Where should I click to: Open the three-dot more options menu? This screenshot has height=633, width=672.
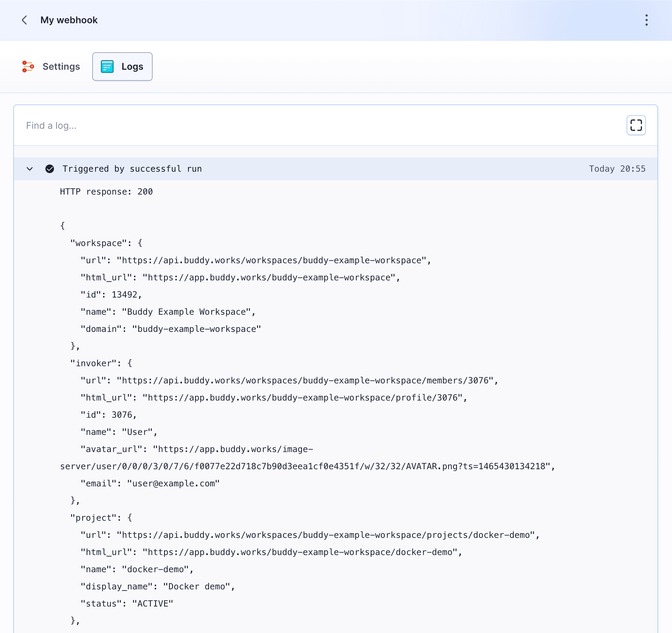click(x=646, y=20)
